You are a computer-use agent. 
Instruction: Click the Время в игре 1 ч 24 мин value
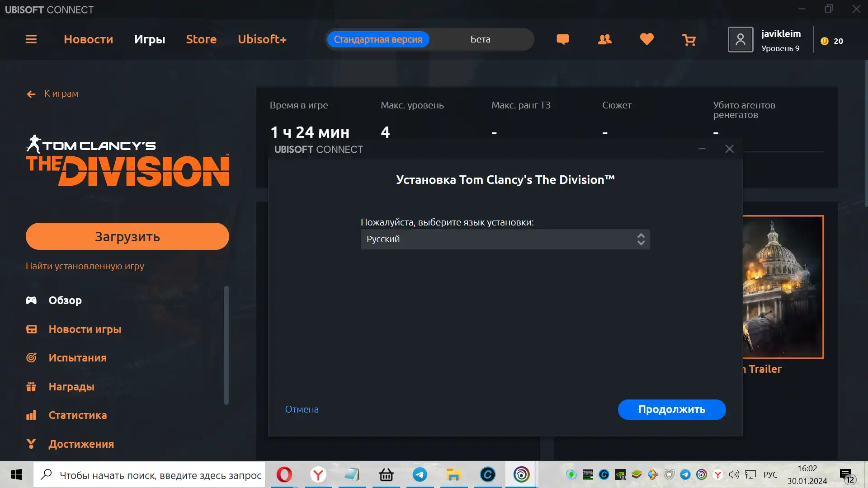pyautogui.click(x=310, y=132)
